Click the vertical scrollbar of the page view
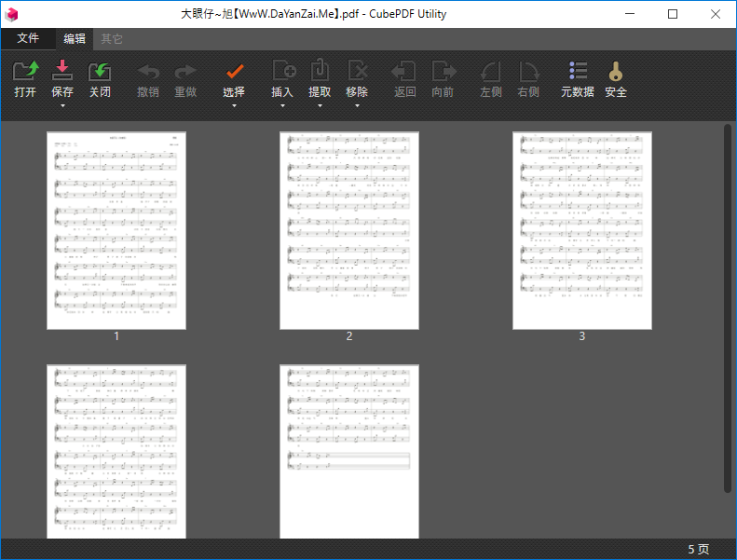 (728, 307)
